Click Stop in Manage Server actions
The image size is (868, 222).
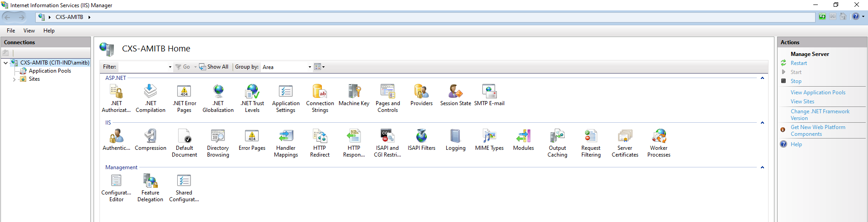coord(796,81)
